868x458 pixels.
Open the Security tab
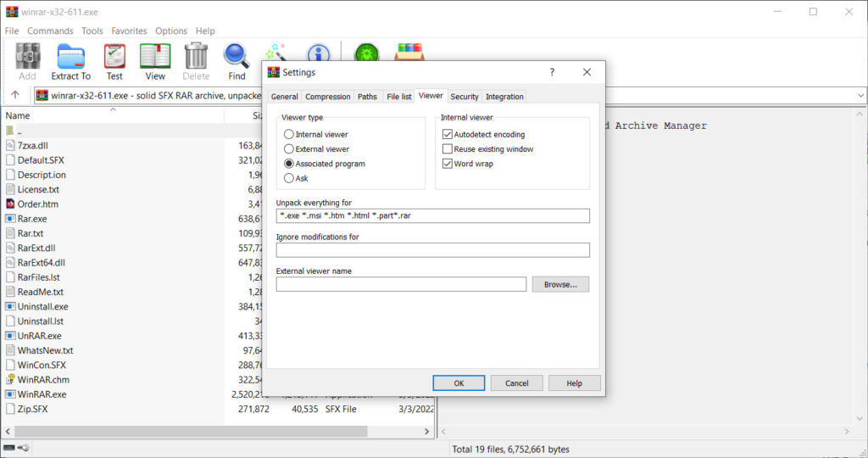point(465,97)
